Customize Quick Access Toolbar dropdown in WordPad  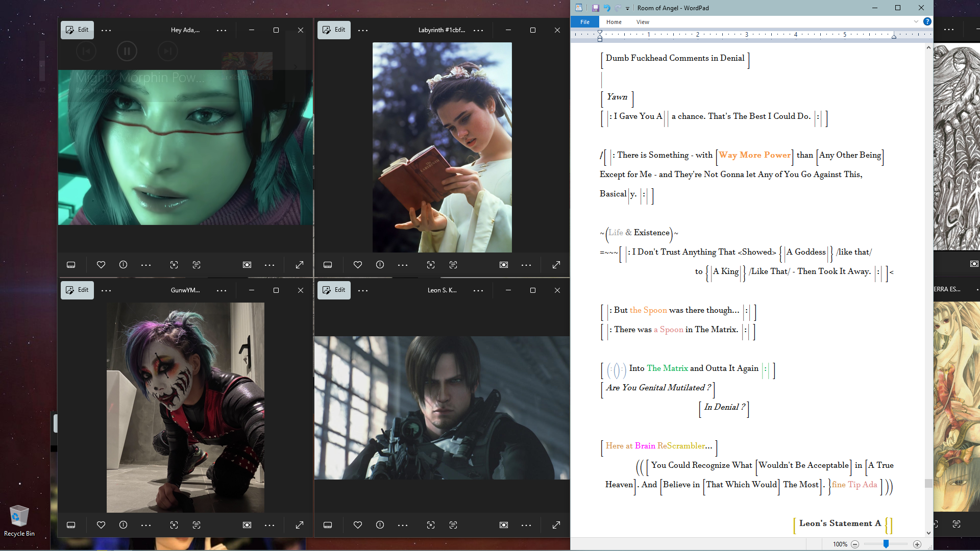[x=628, y=9]
